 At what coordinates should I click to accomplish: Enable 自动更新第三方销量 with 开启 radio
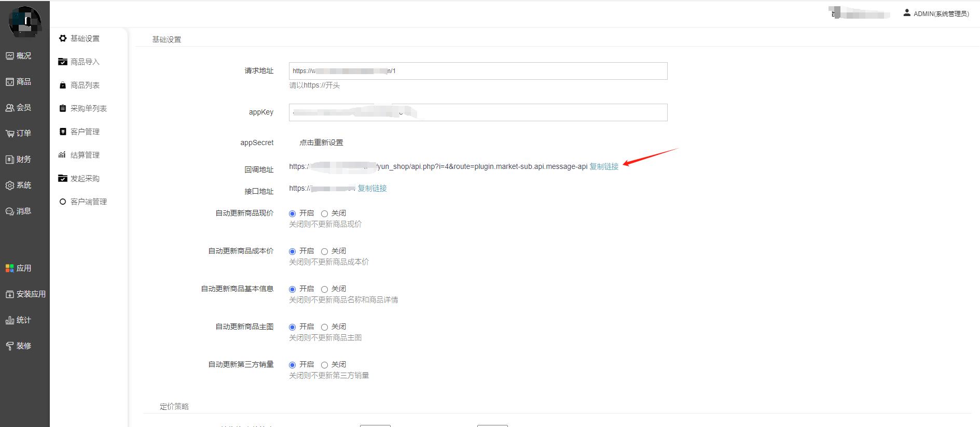(293, 365)
